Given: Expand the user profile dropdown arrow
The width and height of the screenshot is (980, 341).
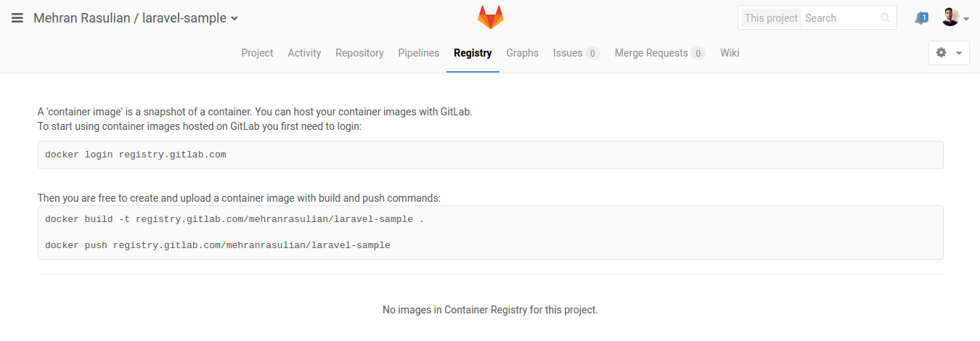Looking at the screenshot, I should (x=966, y=20).
